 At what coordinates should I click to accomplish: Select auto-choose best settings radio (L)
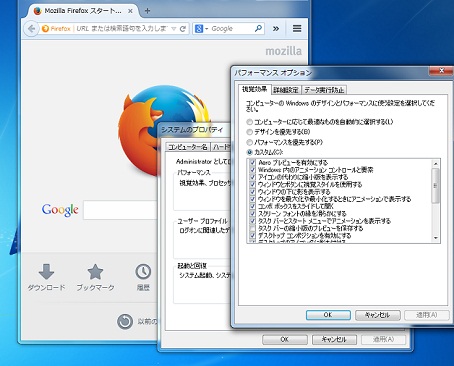(249, 122)
